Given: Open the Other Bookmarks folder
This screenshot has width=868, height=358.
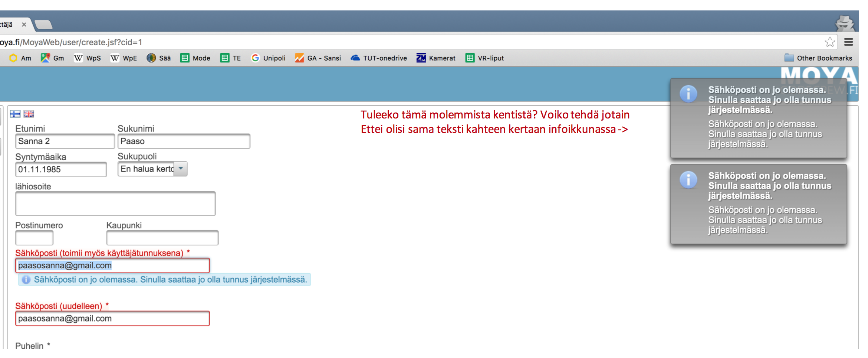Looking at the screenshot, I should pos(818,58).
